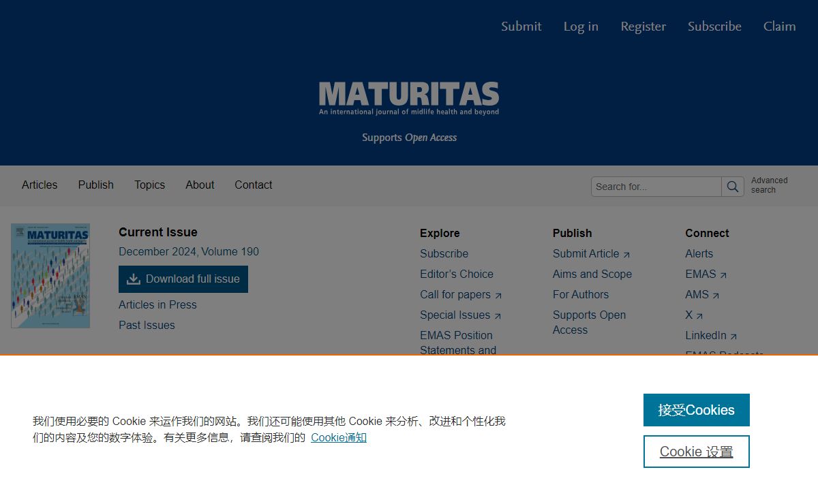Click the Register link
The height and width of the screenshot is (504, 818).
pos(643,27)
